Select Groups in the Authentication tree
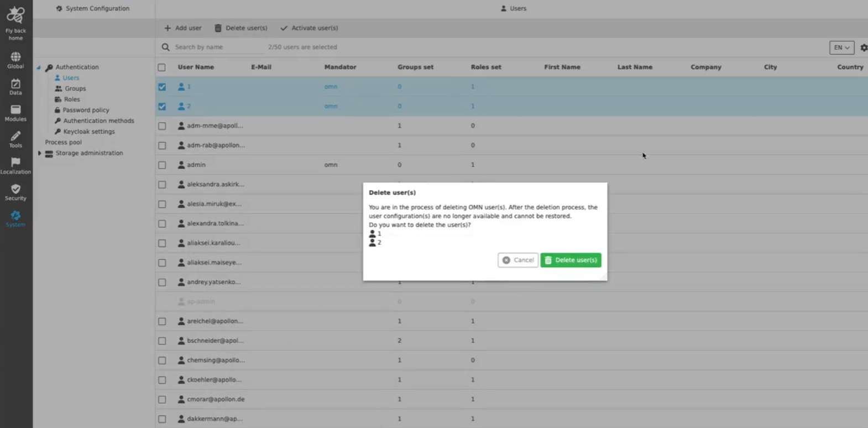Viewport: 868px width, 428px height. 75,88
